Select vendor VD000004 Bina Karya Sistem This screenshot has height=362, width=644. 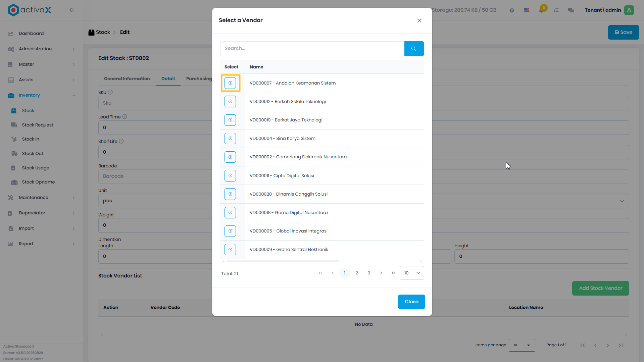tap(230, 138)
